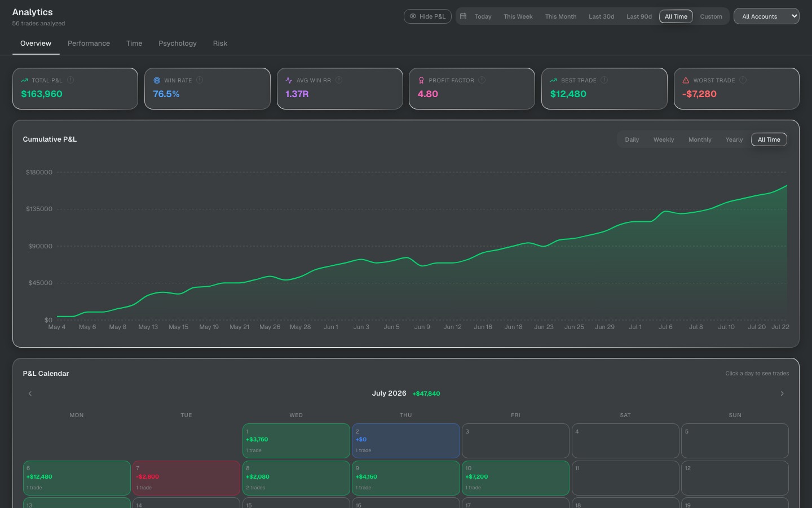Viewport: 812px width, 508px height.
Task: Select the Last 30d time filter
Action: pyautogui.click(x=601, y=16)
